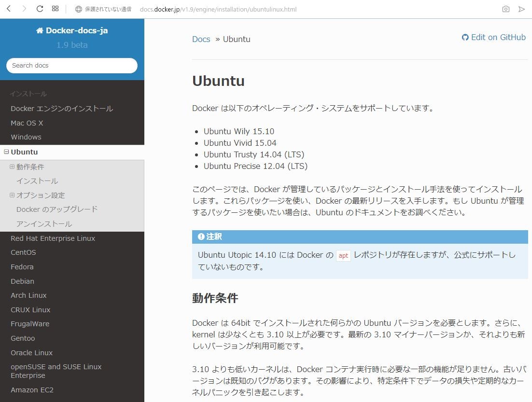
Task: Click the Ubuntu Vivid 15.04 list item
Action: 240,143
